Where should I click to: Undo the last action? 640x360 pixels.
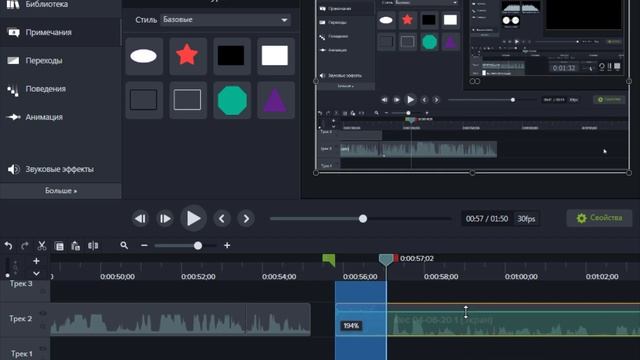point(8,246)
